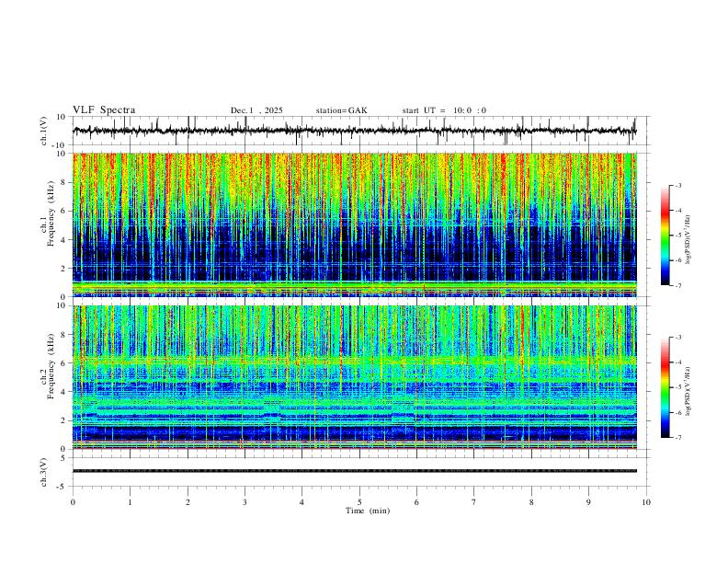Click time axis tick label '8'
Image resolution: width=728 pixels, height=563 pixels.
[531, 502]
